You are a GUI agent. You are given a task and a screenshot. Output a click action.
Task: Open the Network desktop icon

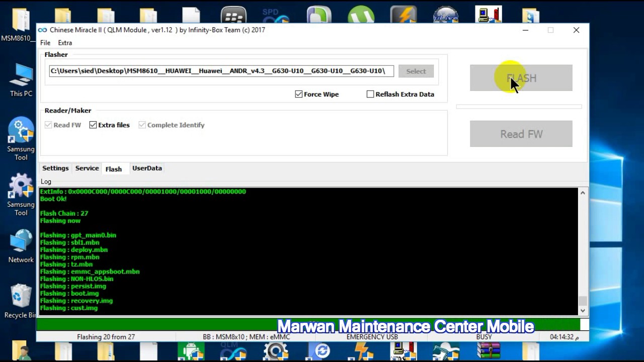(x=21, y=246)
